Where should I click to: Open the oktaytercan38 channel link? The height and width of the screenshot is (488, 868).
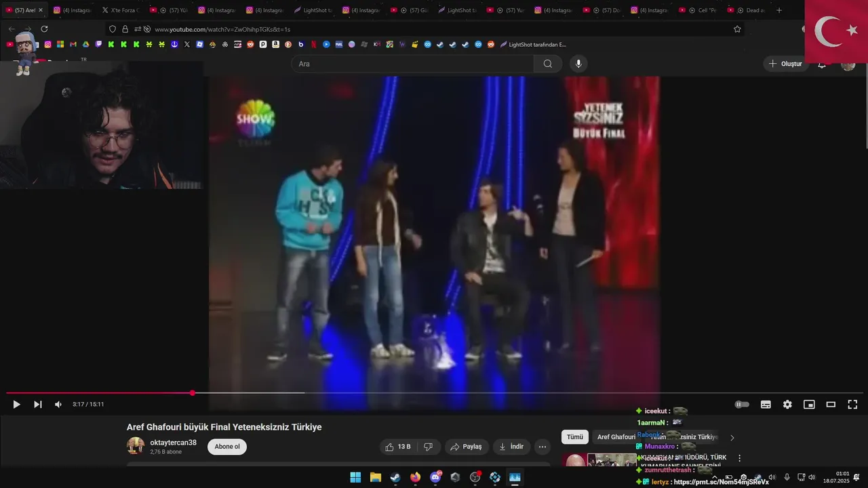(x=173, y=443)
